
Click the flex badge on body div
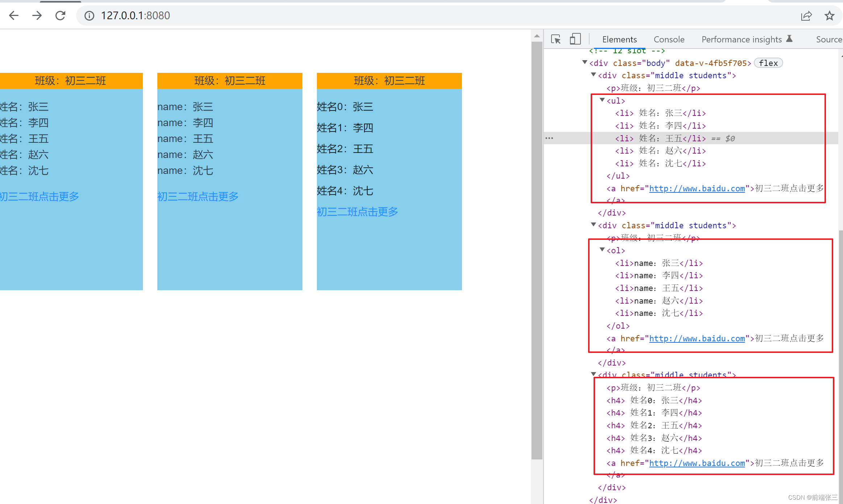point(768,63)
